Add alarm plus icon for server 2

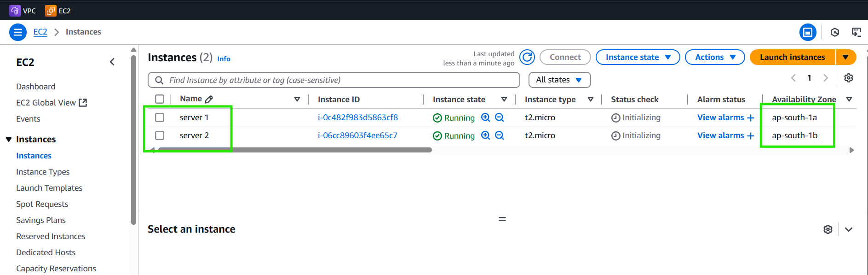[x=751, y=136]
